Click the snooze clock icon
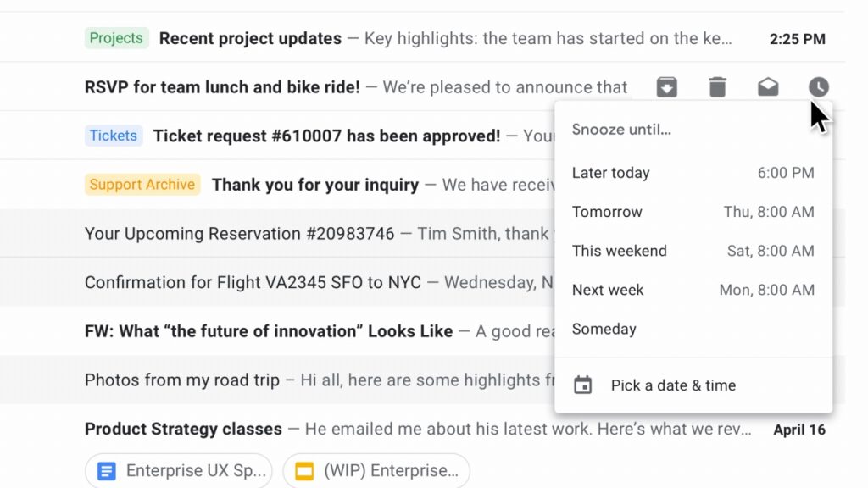Viewport: 868px width, 488px height. tap(819, 87)
